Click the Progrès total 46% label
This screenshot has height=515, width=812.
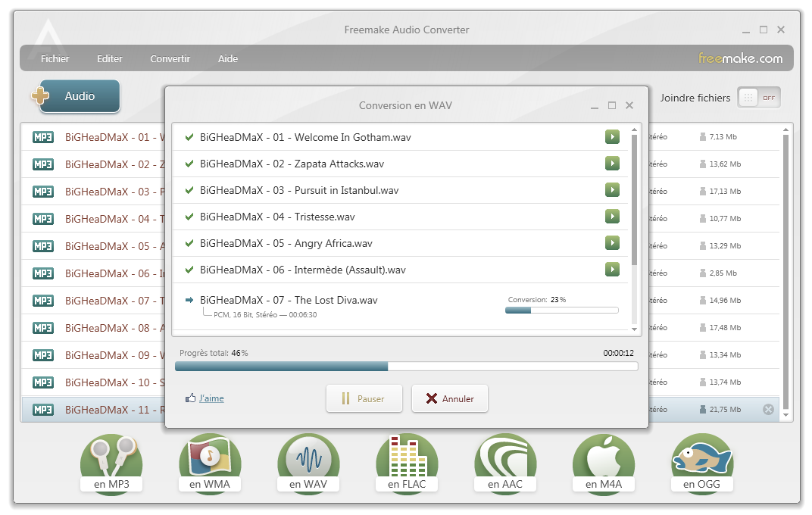[x=214, y=353]
